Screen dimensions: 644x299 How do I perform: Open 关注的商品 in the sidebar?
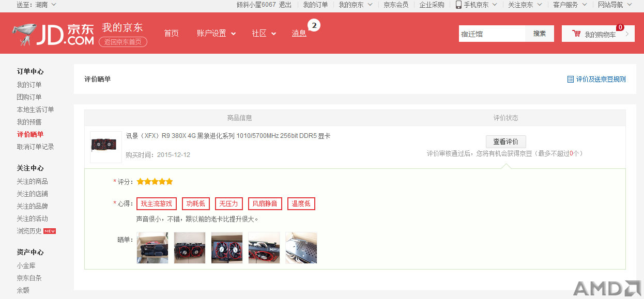pyautogui.click(x=32, y=181)
